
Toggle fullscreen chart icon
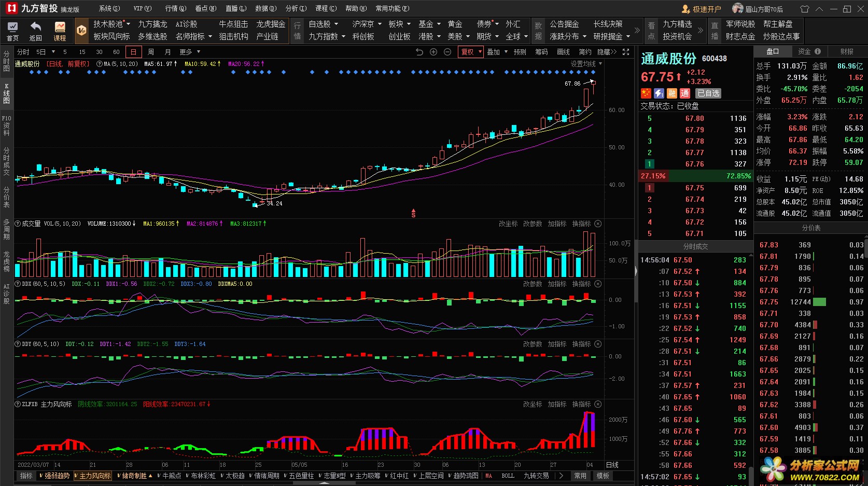pos(626,52)
